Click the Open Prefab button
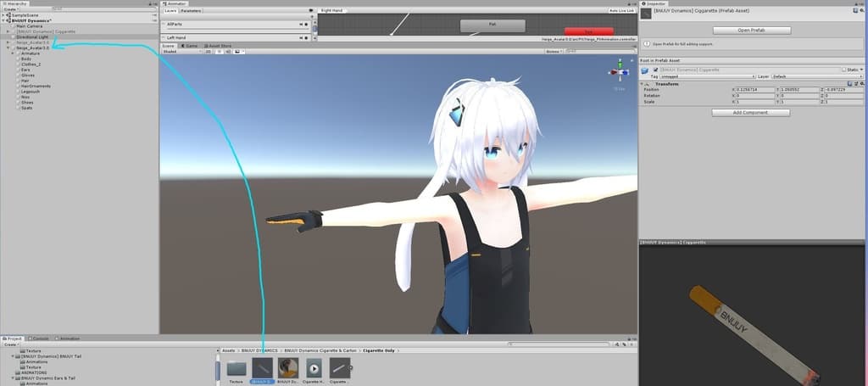The height and width of the screenshot is (386, 868). click(751, 30)
